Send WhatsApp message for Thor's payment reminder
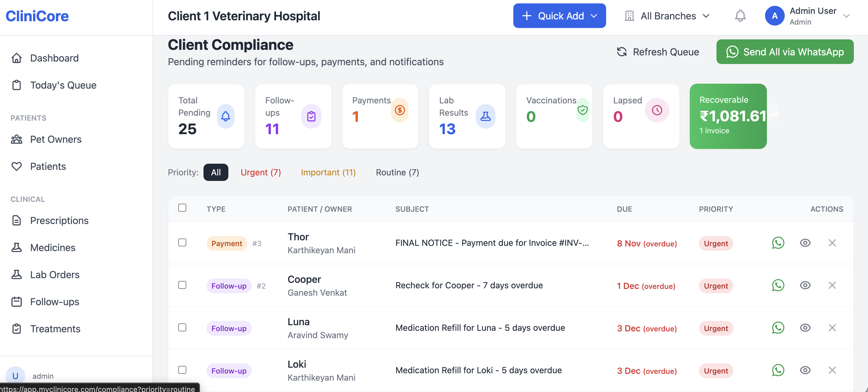The width and height of the screenshot is (868, 392). 778,243
